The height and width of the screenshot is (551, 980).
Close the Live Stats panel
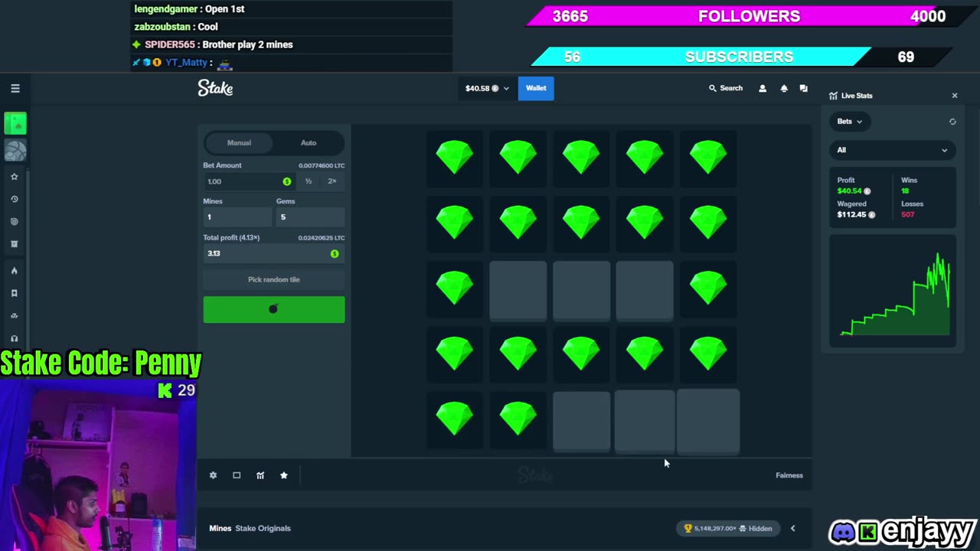(x=955, y=96)
